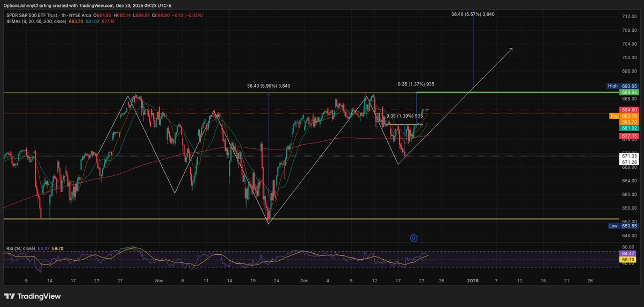Click the Dec label on time axis

click(x=304, y=281)
